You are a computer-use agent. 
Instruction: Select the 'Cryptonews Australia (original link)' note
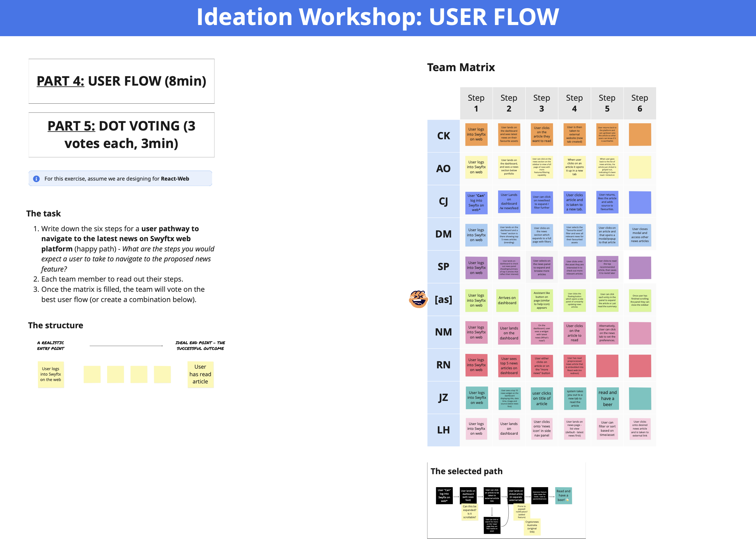click(532, 527)
